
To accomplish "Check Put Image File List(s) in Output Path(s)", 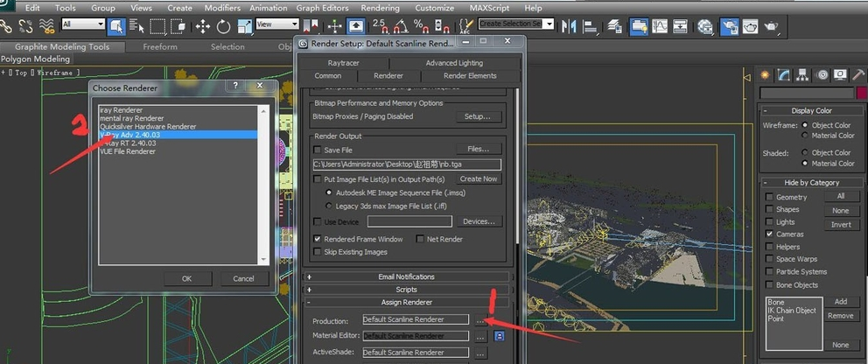I will point(318,179).
